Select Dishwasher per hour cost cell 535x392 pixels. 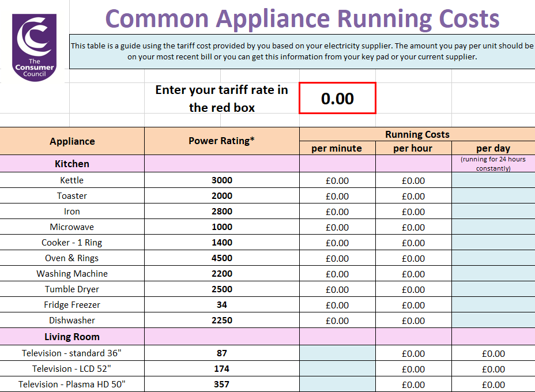point(413,321)
